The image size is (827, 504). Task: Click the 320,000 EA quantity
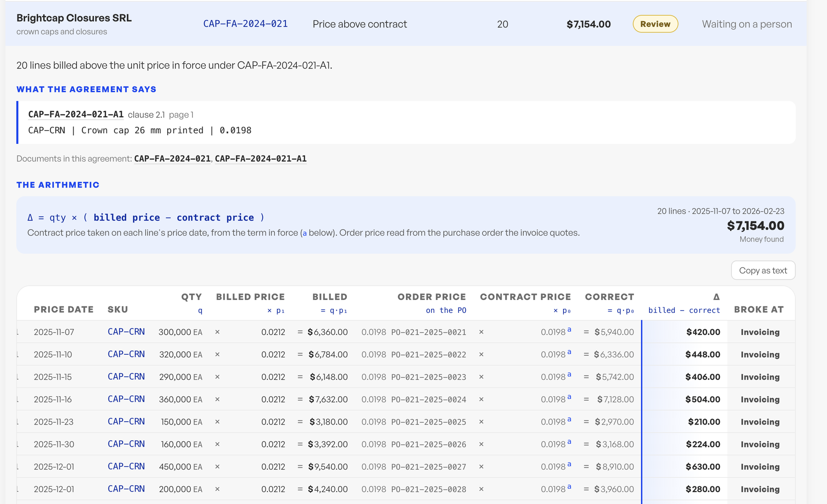181,355
